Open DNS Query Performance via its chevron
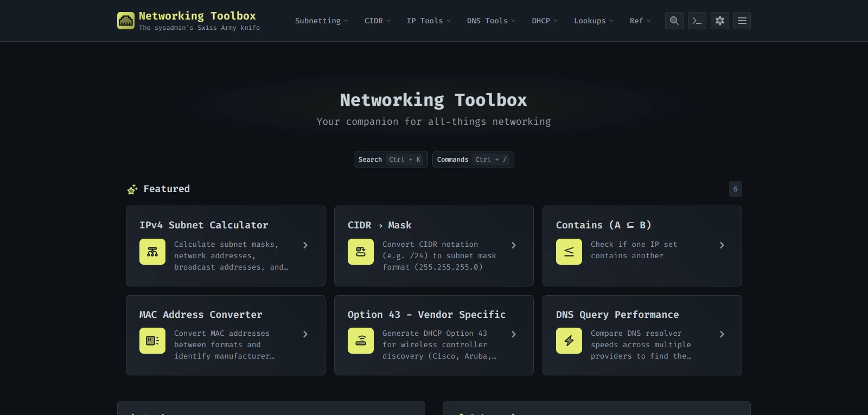The width and height of the screenshot is (868, 415). click(x=722, y=334)
